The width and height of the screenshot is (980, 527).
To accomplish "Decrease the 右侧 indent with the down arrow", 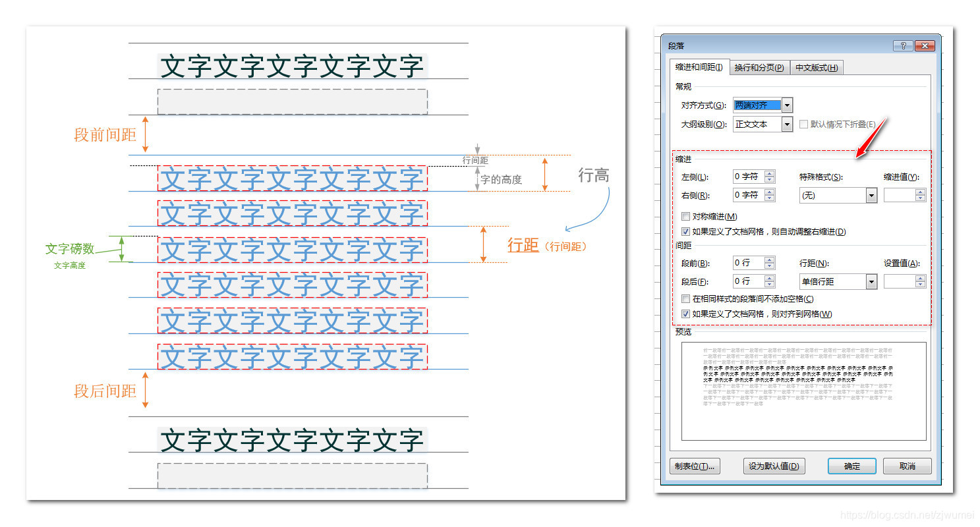I will tap(770, 198).
